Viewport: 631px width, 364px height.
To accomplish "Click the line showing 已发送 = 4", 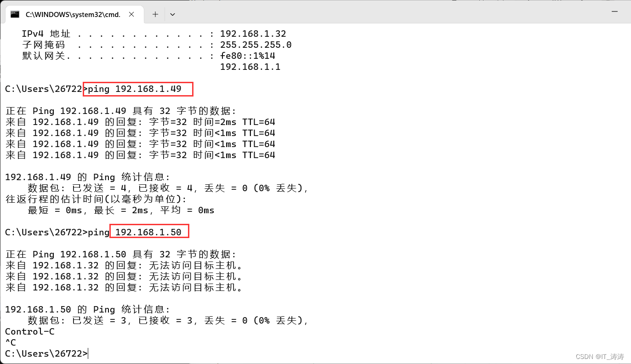I will tap(168, 188).
